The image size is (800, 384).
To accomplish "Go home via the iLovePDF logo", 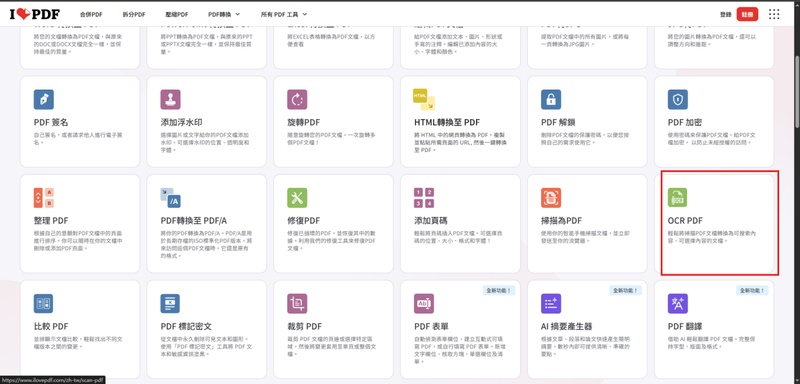I will tap(34, 14).
